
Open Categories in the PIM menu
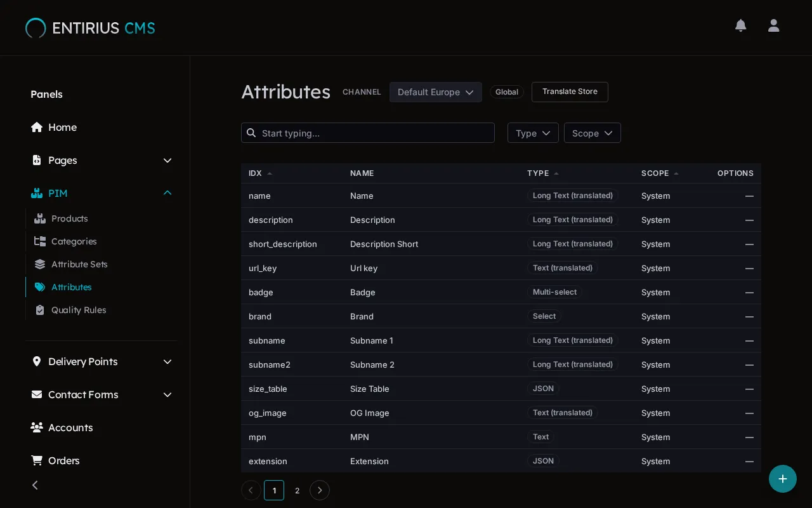click(x=74, y=241)
